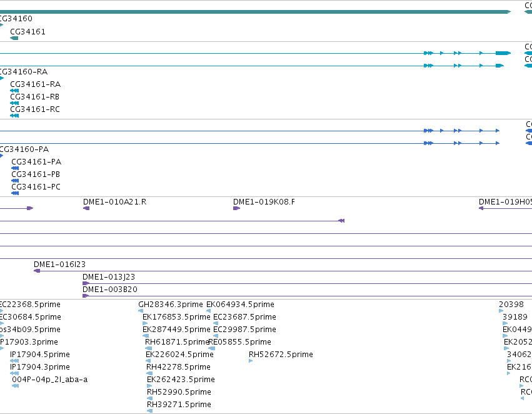Open EST RE05855.5prime
This screenshot has width=532, height=414.
point(240,342)
